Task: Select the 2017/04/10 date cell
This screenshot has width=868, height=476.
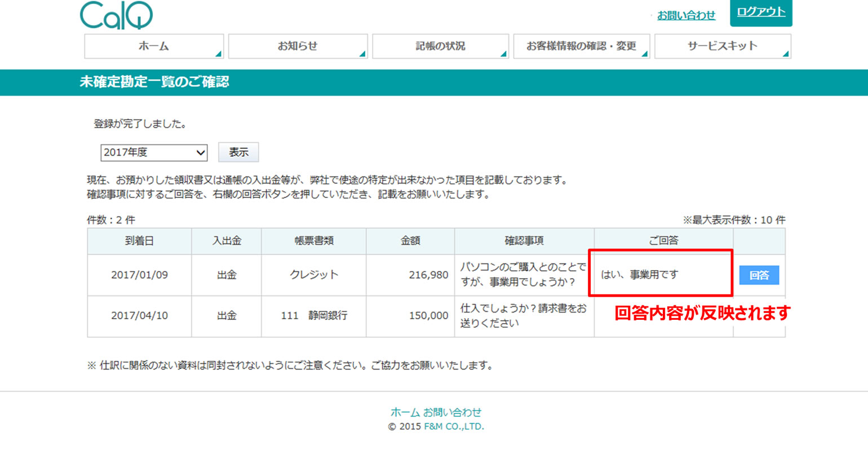Action: [139, 316]
